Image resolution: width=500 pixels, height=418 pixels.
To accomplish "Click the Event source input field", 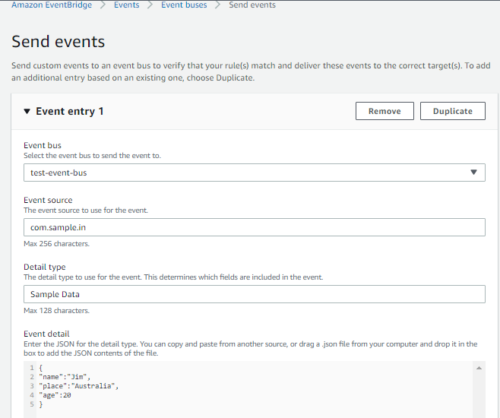I will 254,227.
